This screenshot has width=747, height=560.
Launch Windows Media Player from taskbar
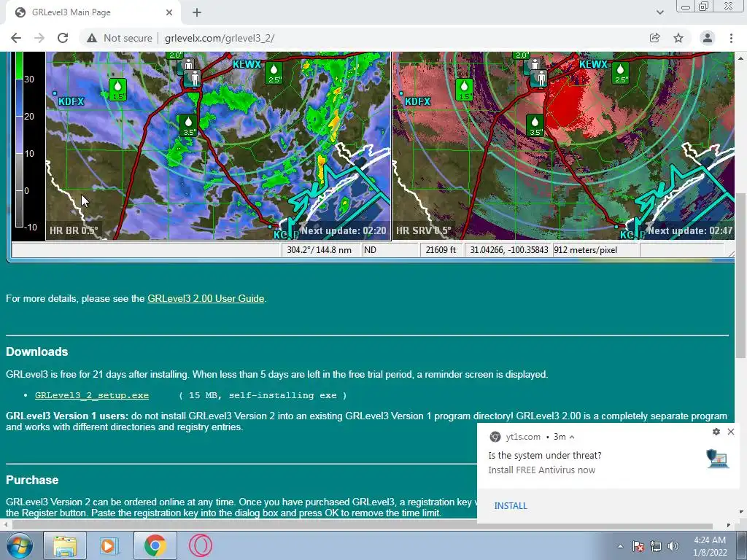(109, 545)
